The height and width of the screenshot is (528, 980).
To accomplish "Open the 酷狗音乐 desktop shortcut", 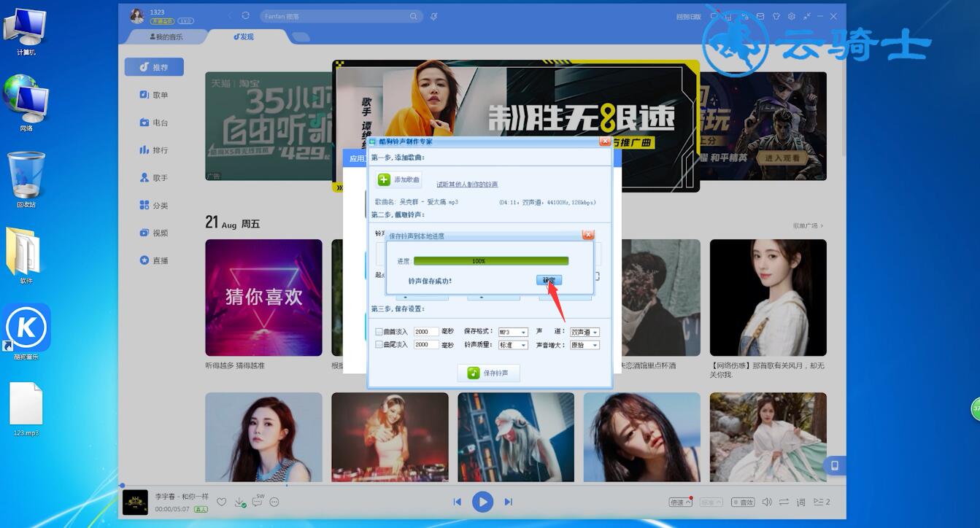I will point(26,332).
